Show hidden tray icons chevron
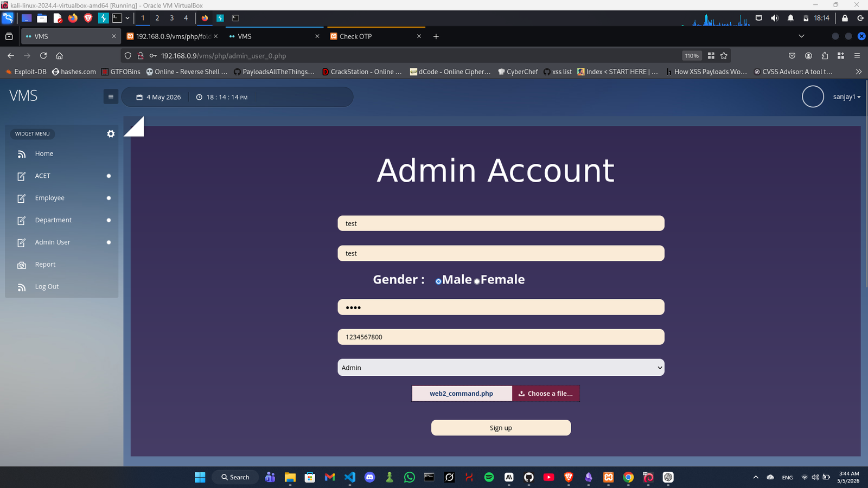 pos(756,477)
